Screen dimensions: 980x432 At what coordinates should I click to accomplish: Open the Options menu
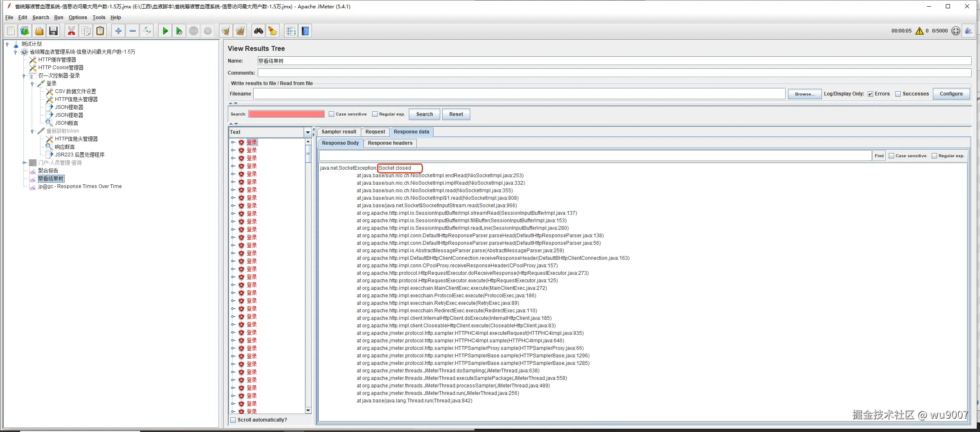pos(78,18)
